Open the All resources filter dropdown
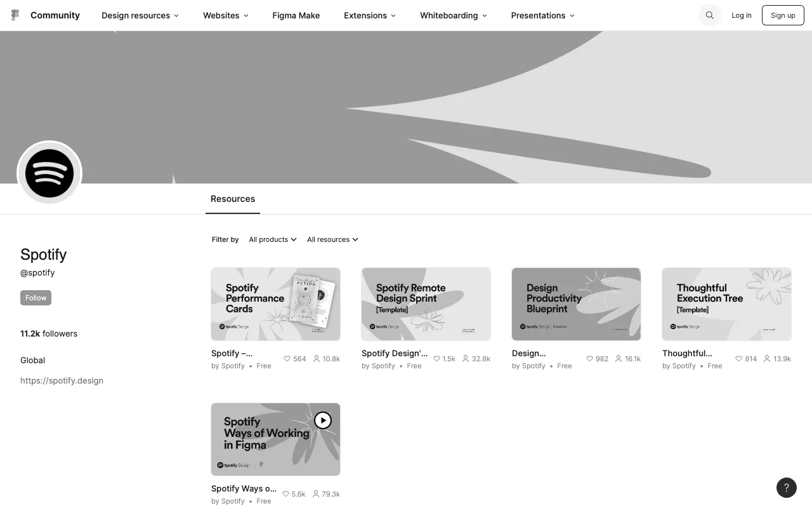This screenshot has width=812, height=508. (332, 239)
